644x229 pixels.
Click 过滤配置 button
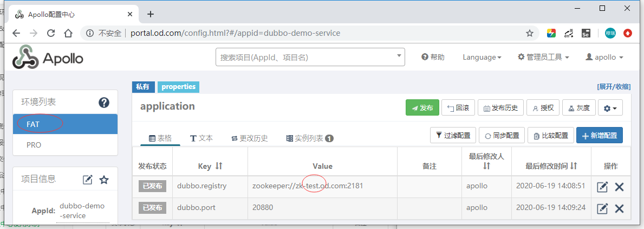pos(453,135)
